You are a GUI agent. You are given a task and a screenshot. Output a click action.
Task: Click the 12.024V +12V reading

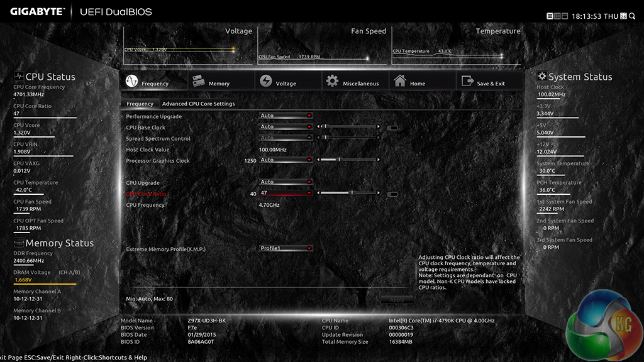[547, 152]
